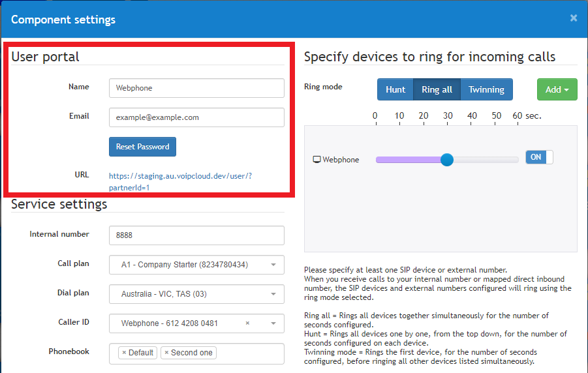Viewport: 588px width, 373px height.
Task: Open the Add device dropdown
Action: tap(557, 89)
